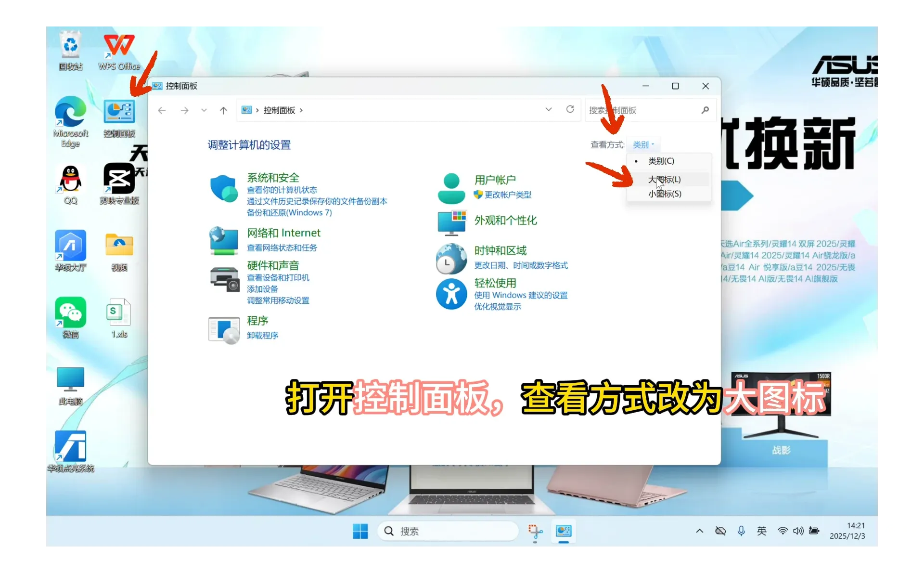Open 时钟和区域 (Clock and Region) settings
The height and width of the screenshot is (573, 924).
pos(500,250)
